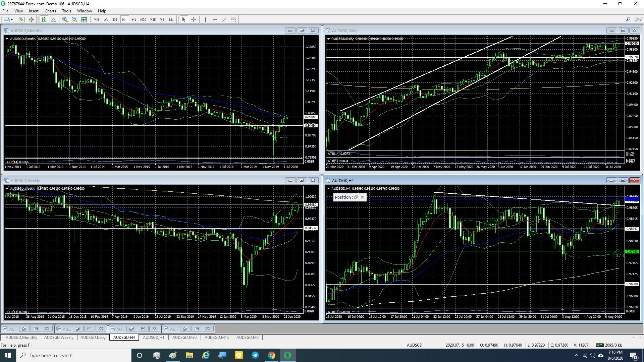
Task: Click the green 0.97750 price label on H4
Action: click(632, 252)
